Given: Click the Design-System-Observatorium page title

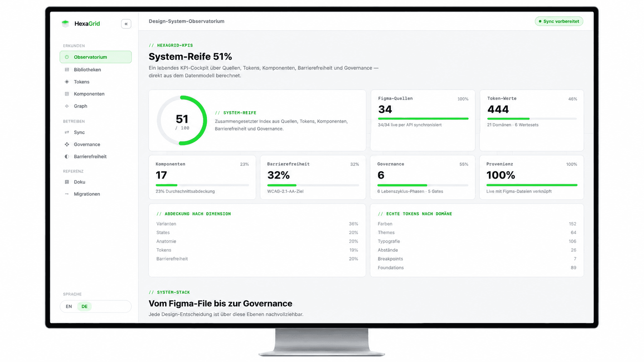Looking at the screenshot, I should 186,21.
